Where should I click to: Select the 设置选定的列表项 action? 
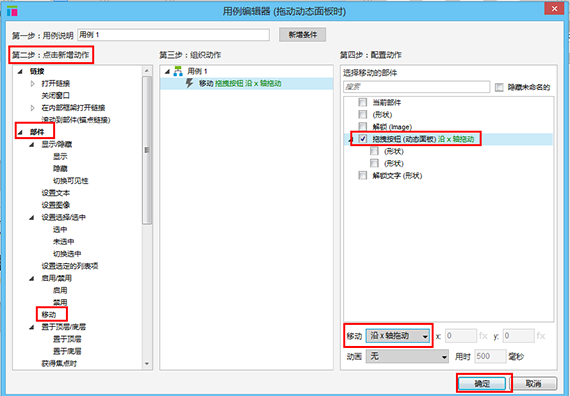coord(70,266)
